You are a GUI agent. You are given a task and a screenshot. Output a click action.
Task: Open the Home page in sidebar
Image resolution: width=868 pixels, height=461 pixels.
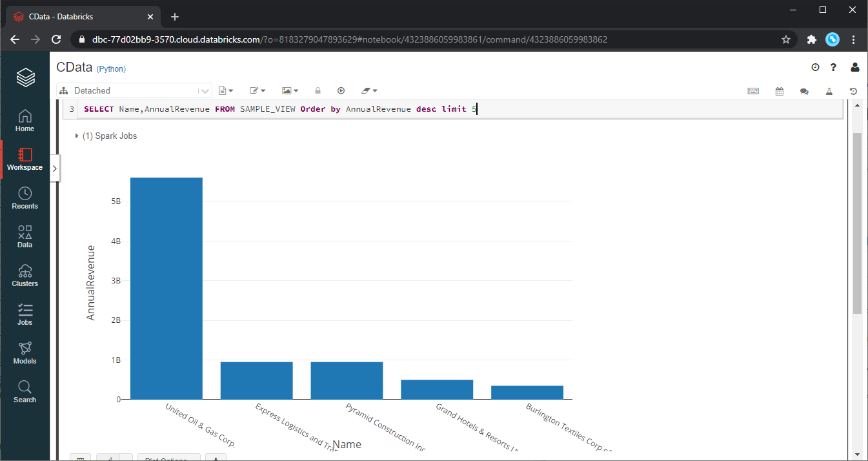[25, 121]
